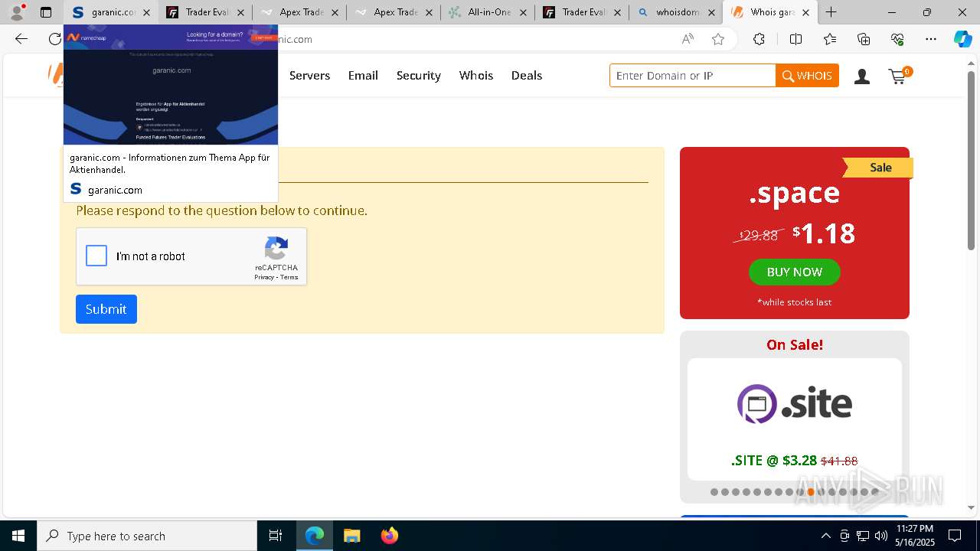Open the reCAPTCHA Privacy link

click(x=264, y=277)
